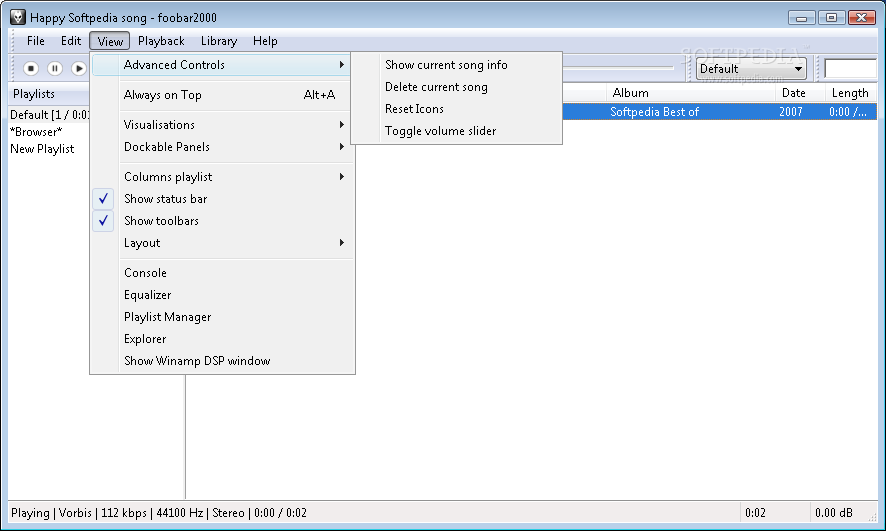This screenshot has width=886, height=531.
Task: Select the Default playlist entry
Action: tap(49, 115)
